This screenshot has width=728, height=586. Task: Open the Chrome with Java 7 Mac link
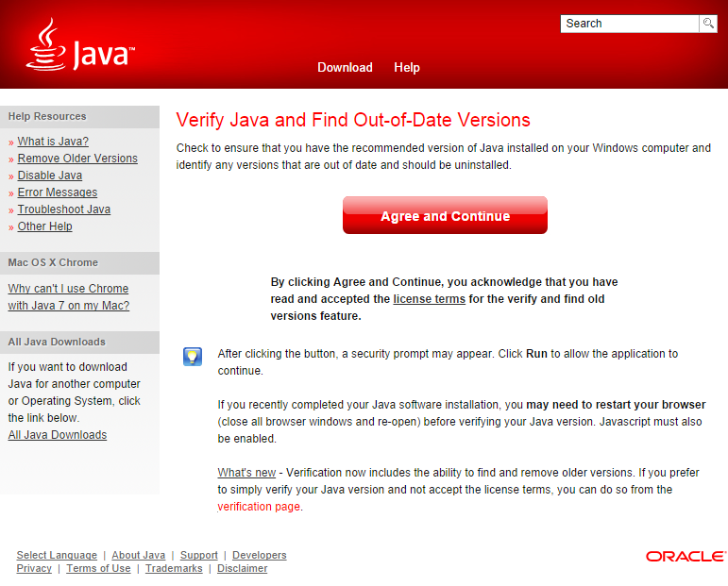pos(68,297)
